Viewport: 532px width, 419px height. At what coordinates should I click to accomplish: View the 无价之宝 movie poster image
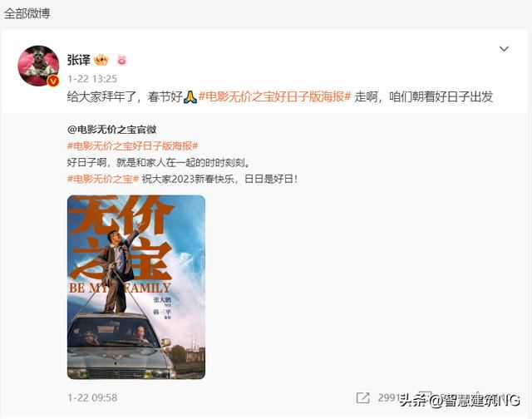click(x=136, y=287)
